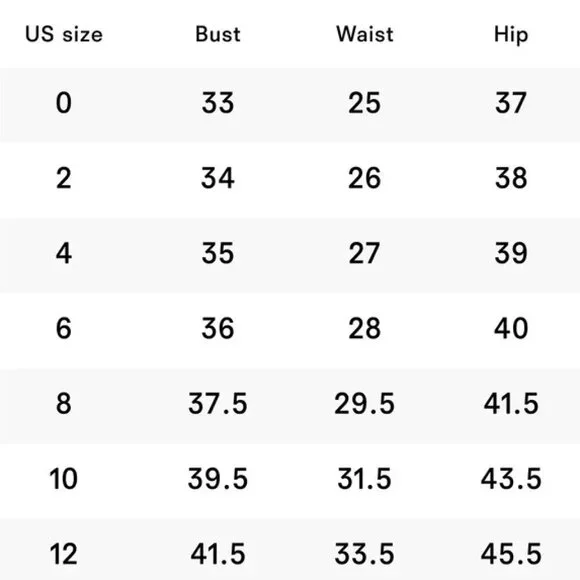Click the Hip column header
The width and height of the screenshot is (580, 580).
511,35
